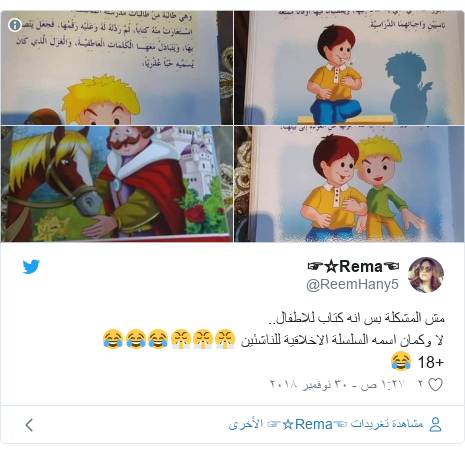Screen dimensions: 465x454
Task: Open the image of the two boys together
Action: [x=349, y=184]
